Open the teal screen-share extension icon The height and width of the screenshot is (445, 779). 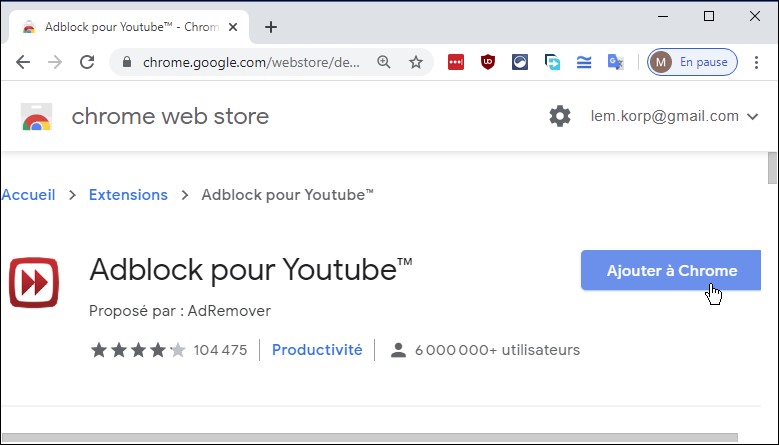click(552, 62)
